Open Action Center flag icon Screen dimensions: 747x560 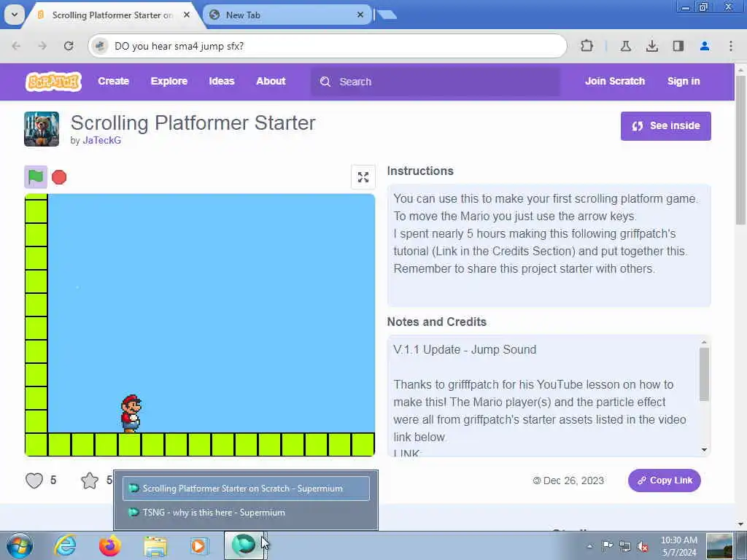pyautogui.click(x=608, y=546)
